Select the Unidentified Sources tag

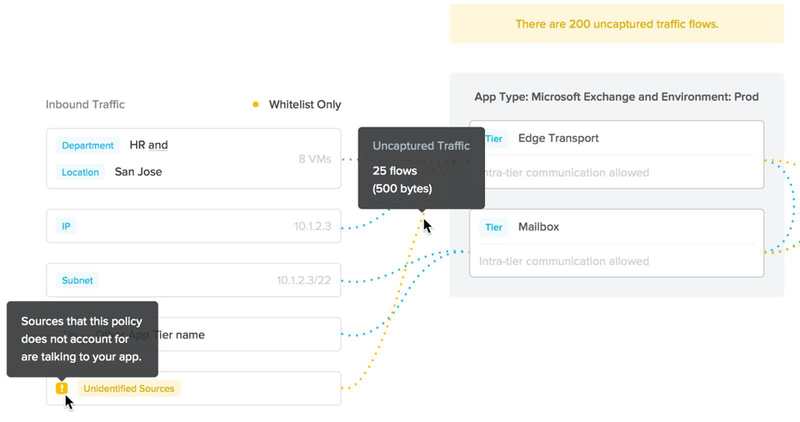tap(129, 388)
